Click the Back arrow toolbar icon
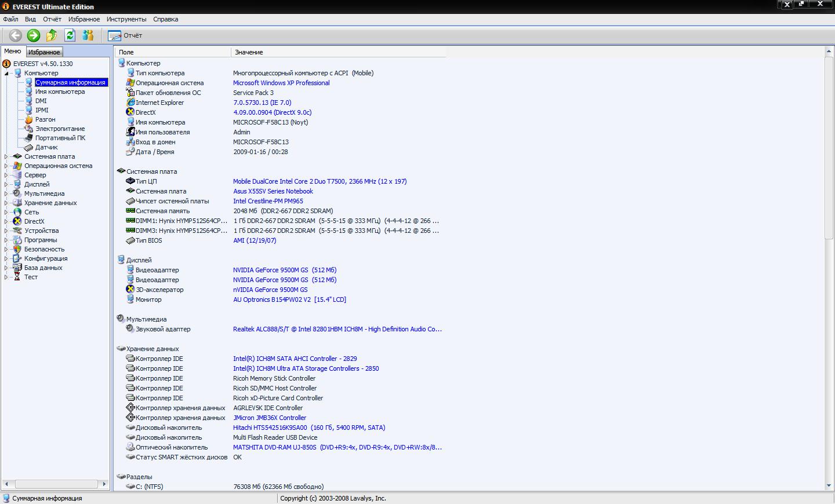This screenshot has width=835, height=504. click(x=16, y=35)
